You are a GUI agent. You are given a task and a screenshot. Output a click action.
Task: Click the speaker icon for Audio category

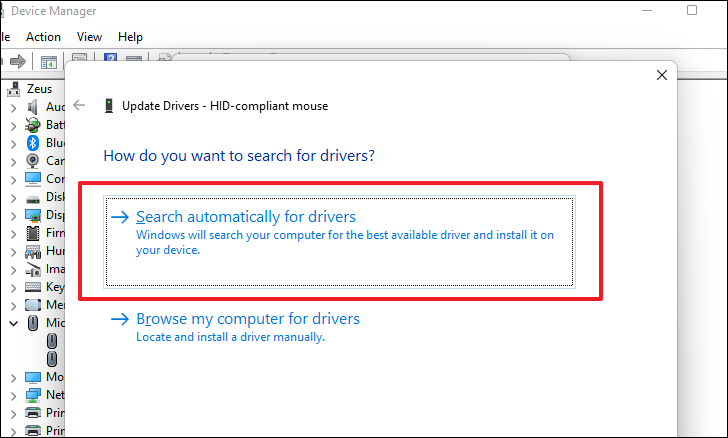pos(32,107)
